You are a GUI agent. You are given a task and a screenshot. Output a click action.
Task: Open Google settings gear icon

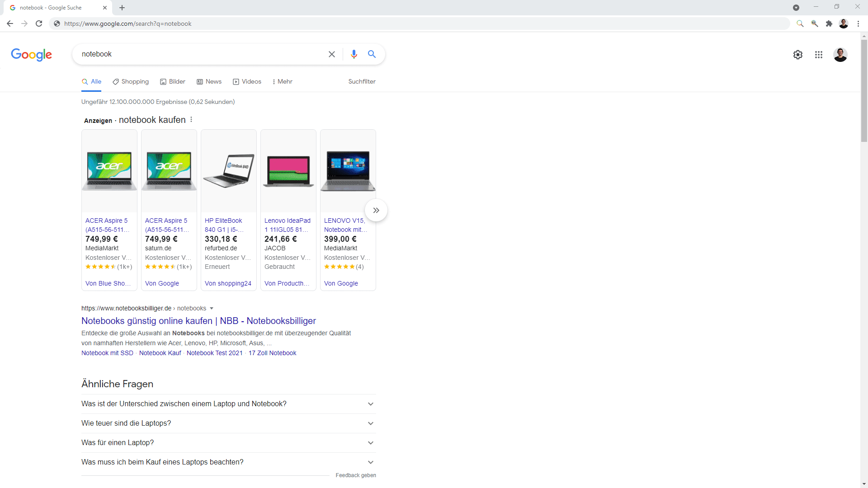798,55
